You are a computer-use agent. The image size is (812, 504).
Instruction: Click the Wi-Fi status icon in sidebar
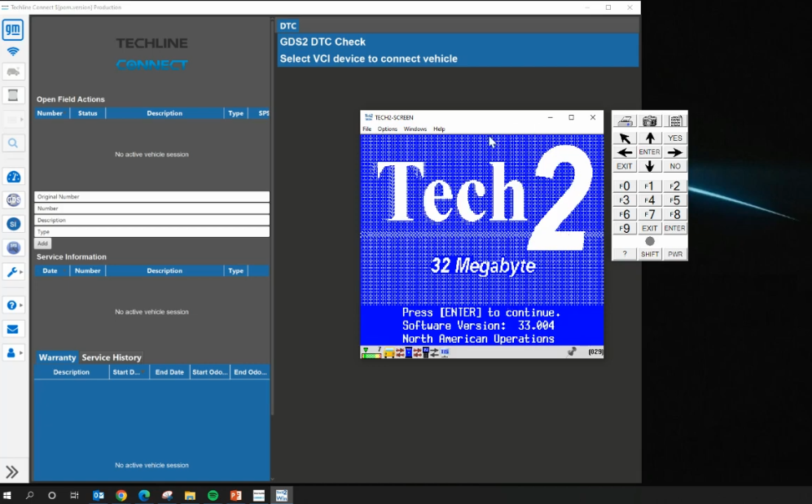pyautogui.click(x=13, y=51)
